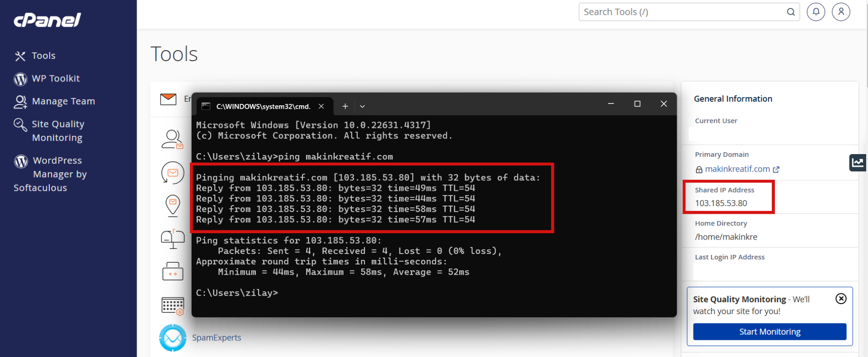Open the Autoresponders mailbox icon

173,239
